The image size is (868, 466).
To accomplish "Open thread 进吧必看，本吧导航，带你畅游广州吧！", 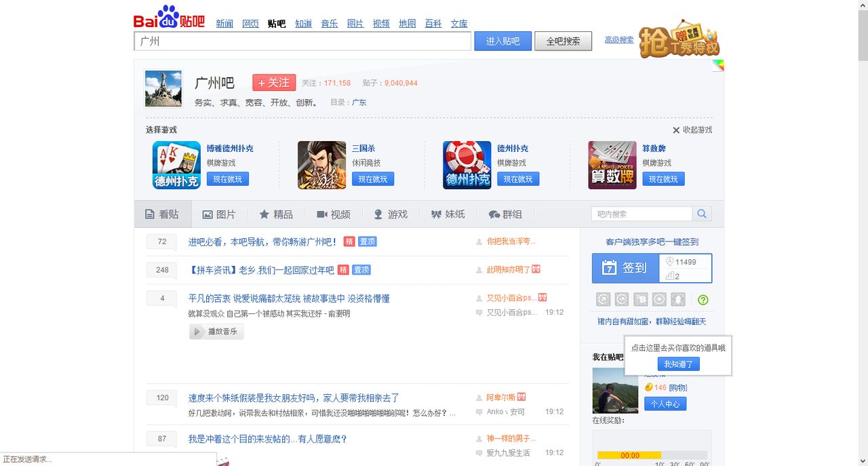I will pos(263,241).
